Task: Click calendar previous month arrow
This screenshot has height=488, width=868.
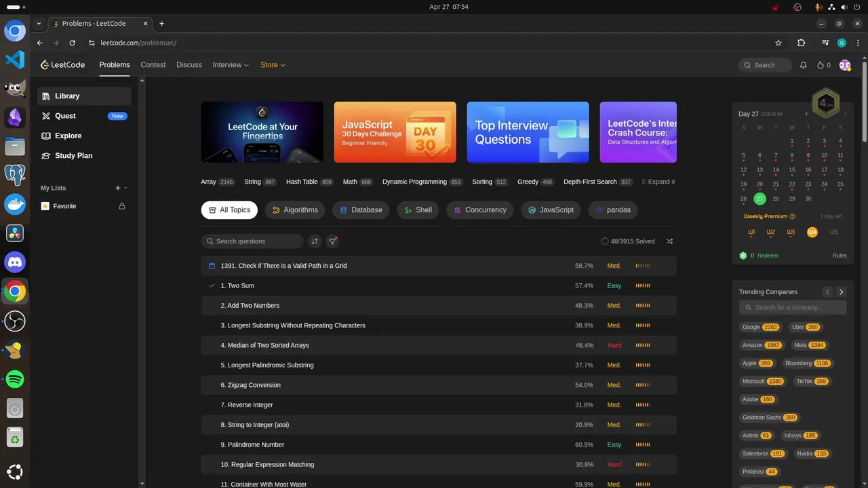Action: pos(806,114)
